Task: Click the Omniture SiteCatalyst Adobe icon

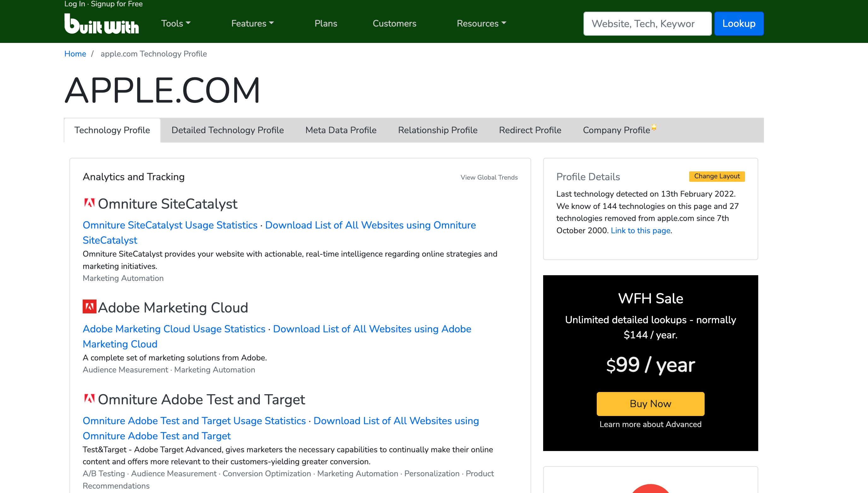Action: coord(89,203)
